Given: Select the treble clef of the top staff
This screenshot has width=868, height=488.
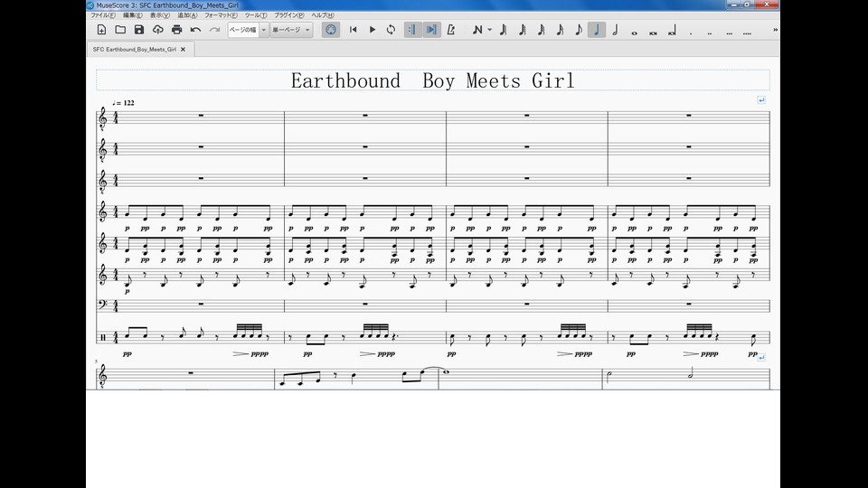Looking at the screenshot, I should pyautogui.click(x=102, y=117).
